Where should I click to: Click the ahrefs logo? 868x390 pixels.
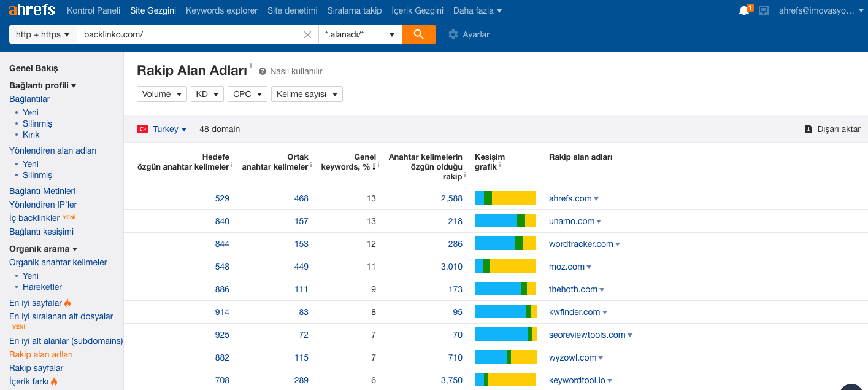click(x=31, y=10)
